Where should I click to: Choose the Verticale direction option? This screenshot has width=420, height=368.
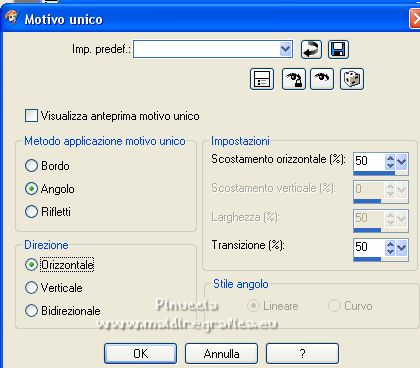(x=31, y=288)
